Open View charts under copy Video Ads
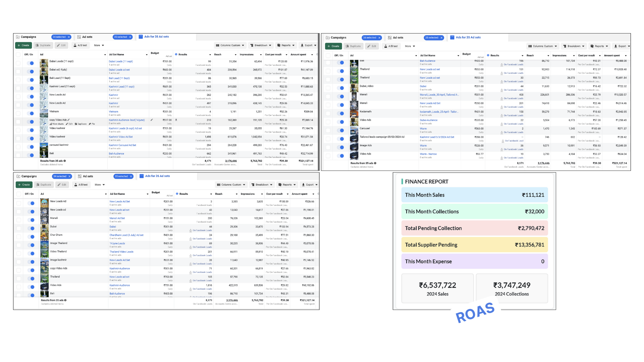The height and width of the screenshot is (362, 644). coord(57,124)
